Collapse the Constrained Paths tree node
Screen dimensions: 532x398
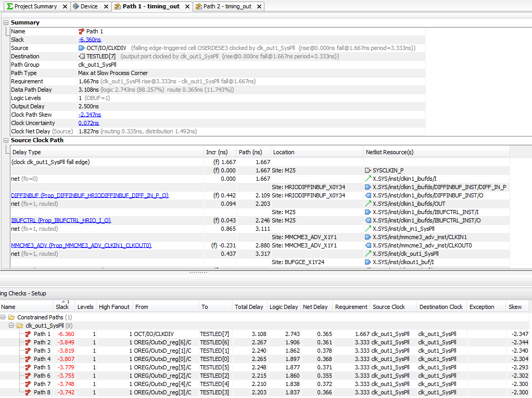4,317
